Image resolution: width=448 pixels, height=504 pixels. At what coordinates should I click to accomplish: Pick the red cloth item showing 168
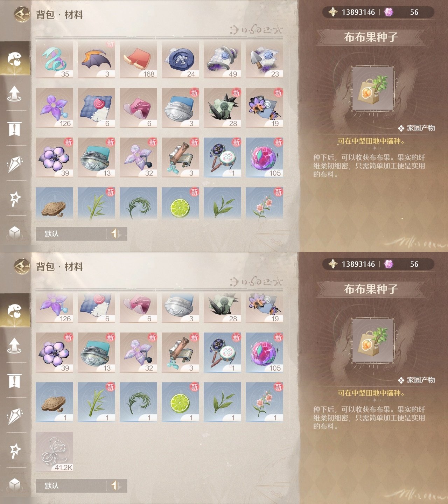pos(138,59)
